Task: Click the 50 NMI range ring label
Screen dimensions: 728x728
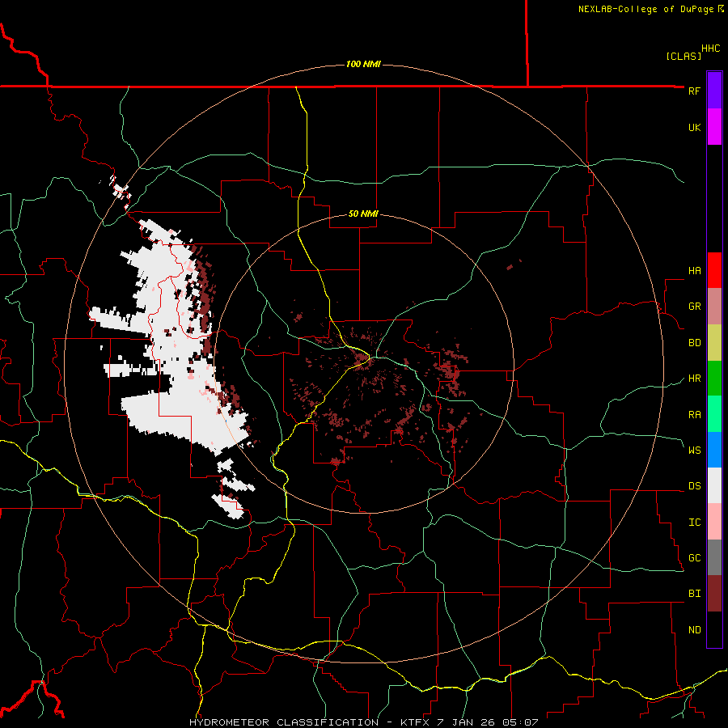Action: (x=363, y=214)
